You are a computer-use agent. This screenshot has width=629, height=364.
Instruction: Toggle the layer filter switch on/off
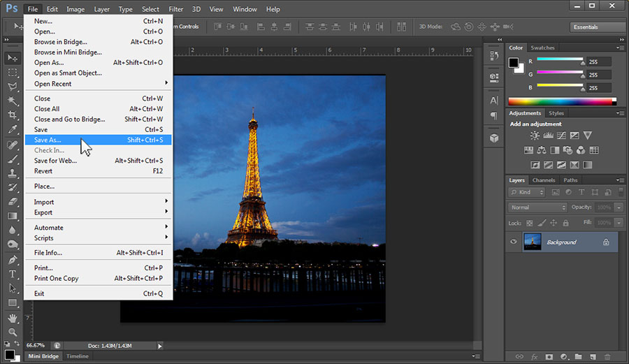(x=619, y=191)
